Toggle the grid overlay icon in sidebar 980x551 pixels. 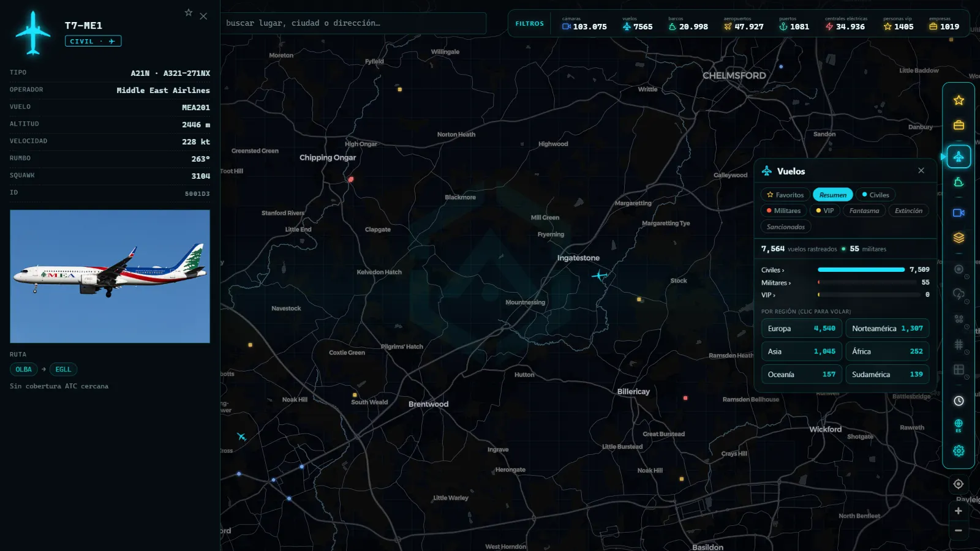click(959, 345)
